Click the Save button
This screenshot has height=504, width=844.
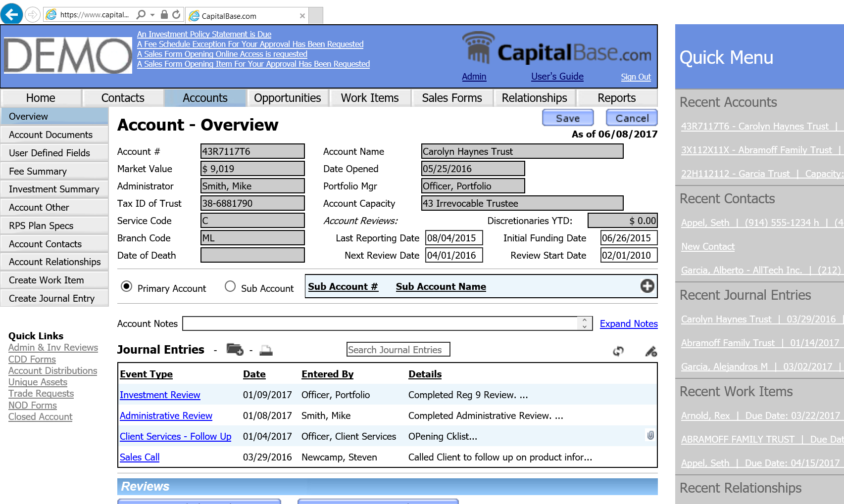coord(567,118)
